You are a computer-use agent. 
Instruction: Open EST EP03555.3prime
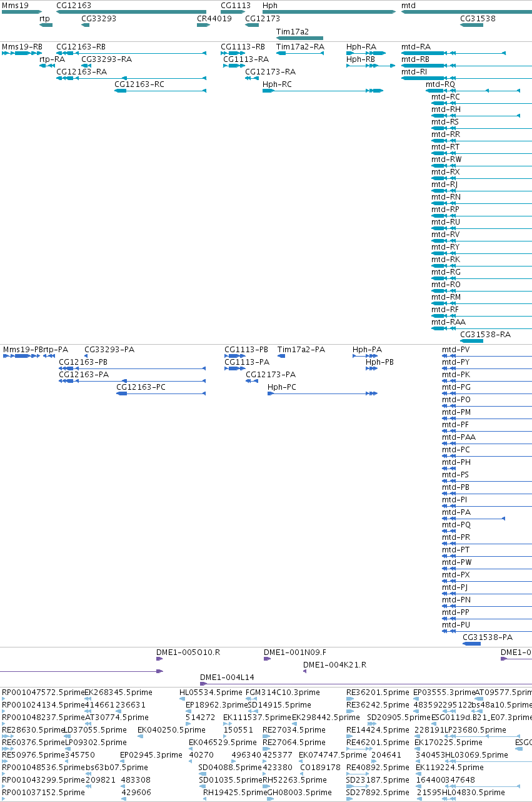click(416, 699)
